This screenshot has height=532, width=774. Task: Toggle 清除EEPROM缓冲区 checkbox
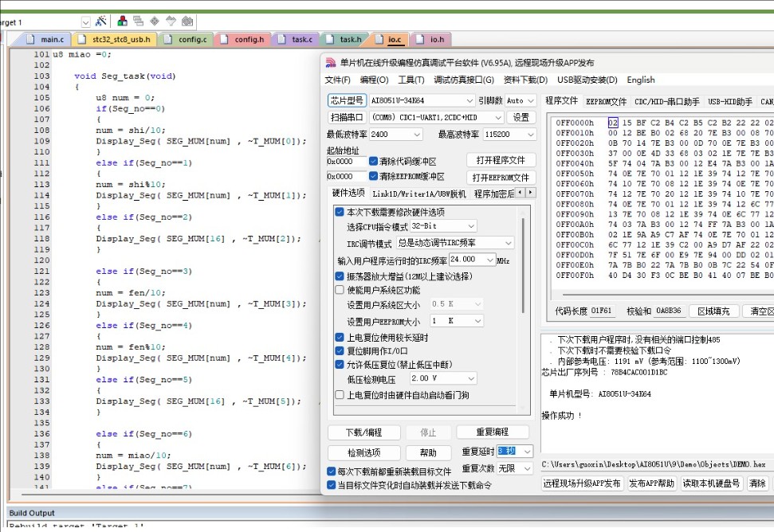[373, 176]
